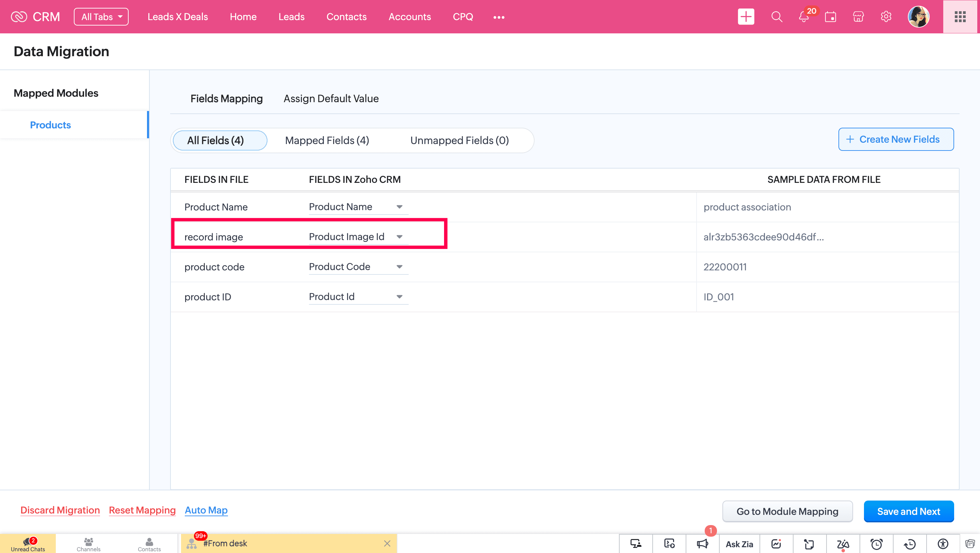Expand the Product Code field dropdown
This screenshot has width=980, height=553.
pos(399,267)
